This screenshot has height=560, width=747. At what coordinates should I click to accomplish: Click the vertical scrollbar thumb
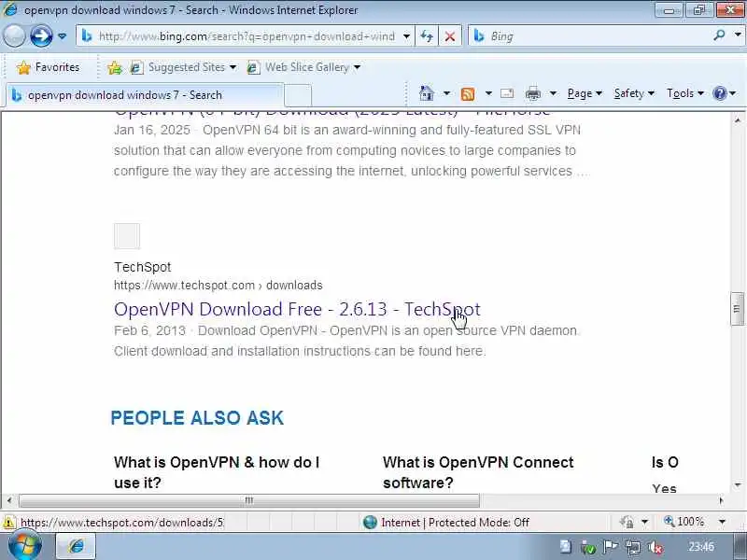(737, 309)
